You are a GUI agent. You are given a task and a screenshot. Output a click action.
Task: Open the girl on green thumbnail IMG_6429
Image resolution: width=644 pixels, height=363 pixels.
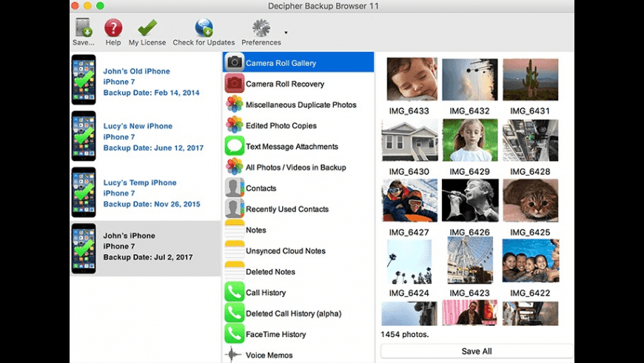(470, 140)
